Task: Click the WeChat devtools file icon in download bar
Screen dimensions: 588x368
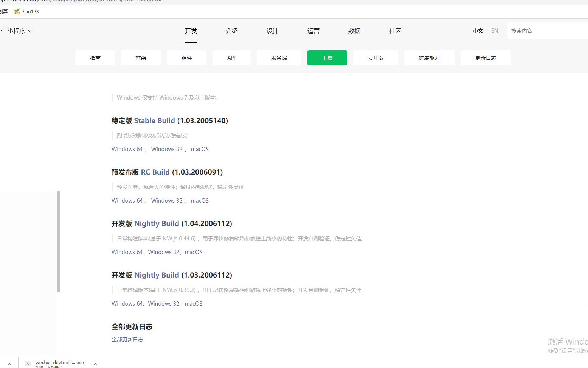Action: tap(28, 363)
